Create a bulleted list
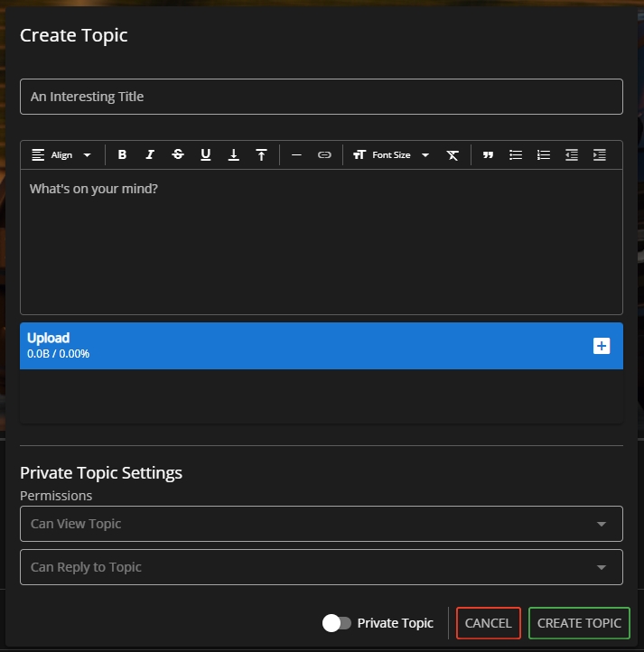 pos(516,155)
